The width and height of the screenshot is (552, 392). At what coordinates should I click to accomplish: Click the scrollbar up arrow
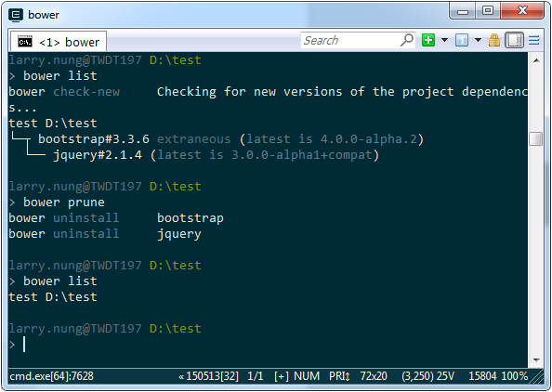(536, 60)
